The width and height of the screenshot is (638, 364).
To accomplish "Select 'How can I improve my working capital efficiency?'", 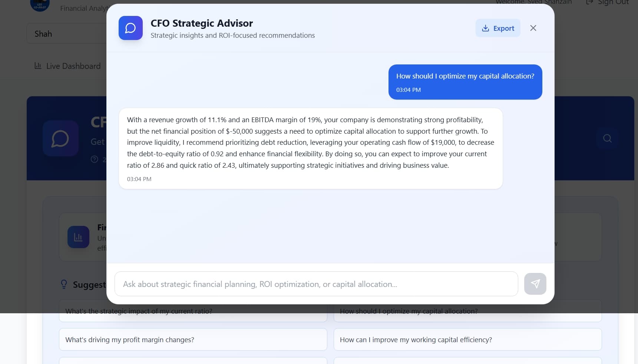I will [x=467, y=340].
